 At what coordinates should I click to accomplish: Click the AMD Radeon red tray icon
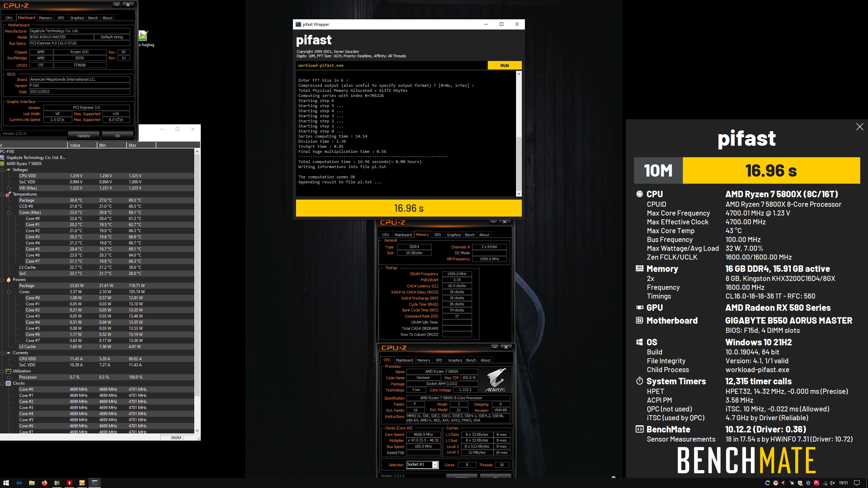[x=816, y=483]
